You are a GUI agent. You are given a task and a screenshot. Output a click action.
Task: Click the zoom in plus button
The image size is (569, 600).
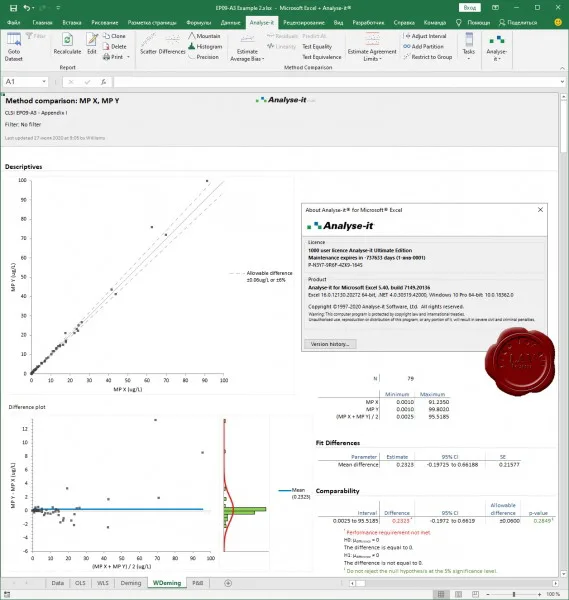coord(539,594)
